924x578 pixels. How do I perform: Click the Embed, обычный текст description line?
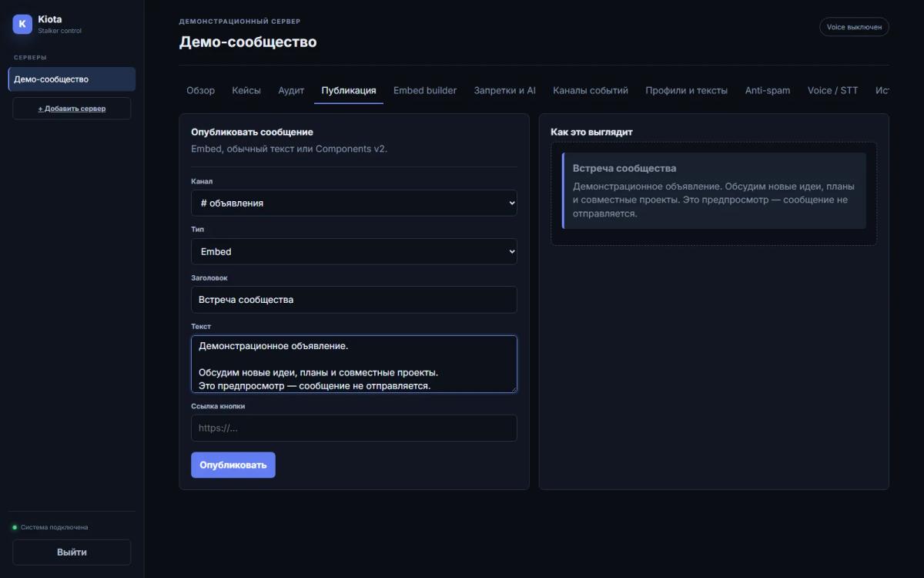pos(290,149)
